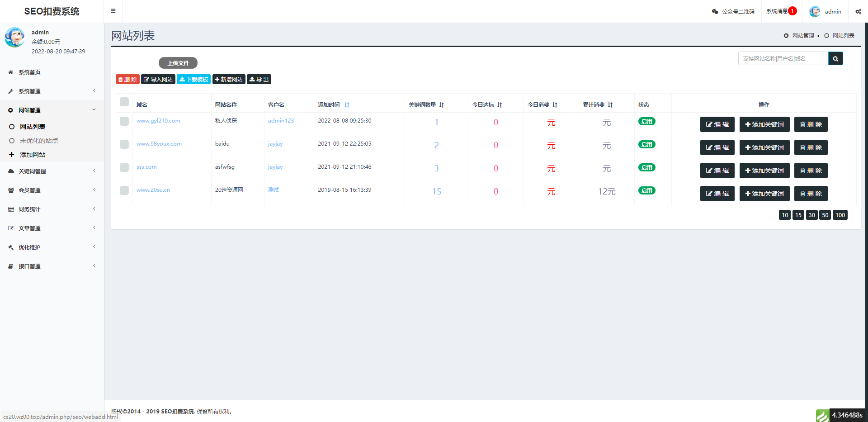Open customer link admin123
Screen dimensions: 868x422
(x=281, y=121)
